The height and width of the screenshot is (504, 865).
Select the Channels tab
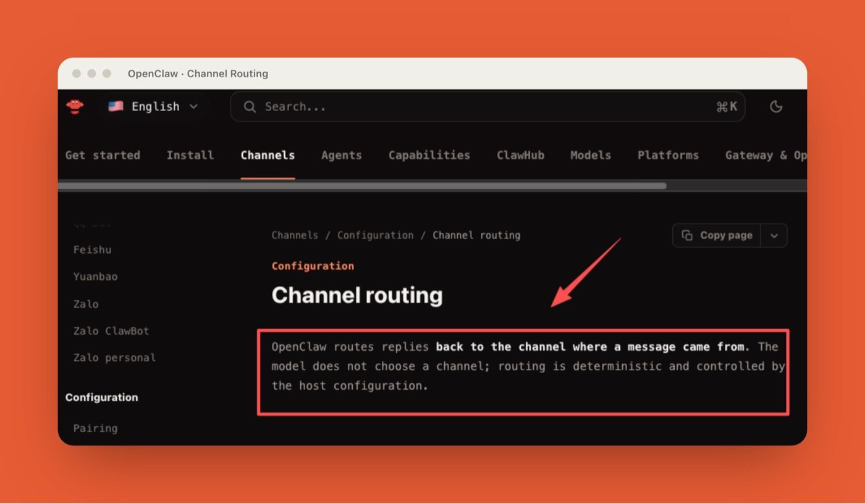click(x=268, y=155)
